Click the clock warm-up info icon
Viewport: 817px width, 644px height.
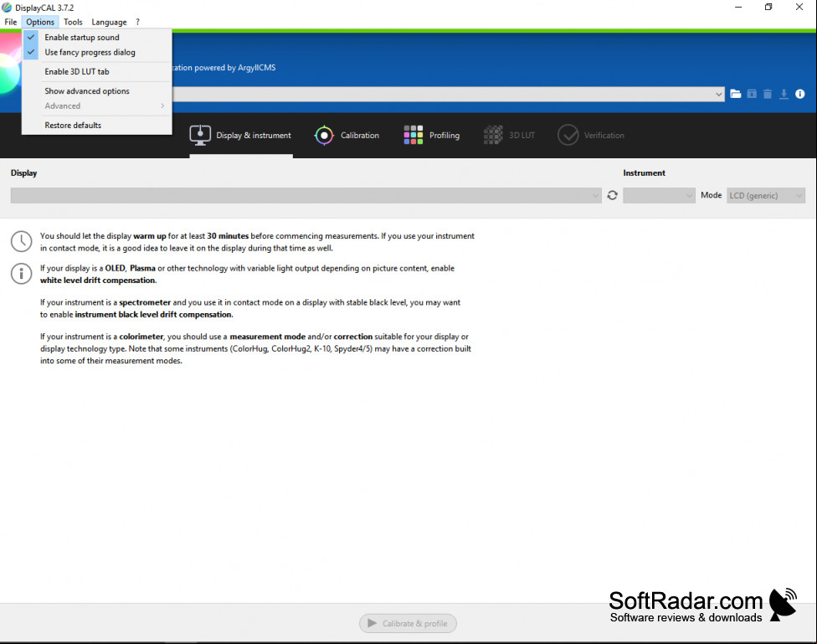(22, 241)
